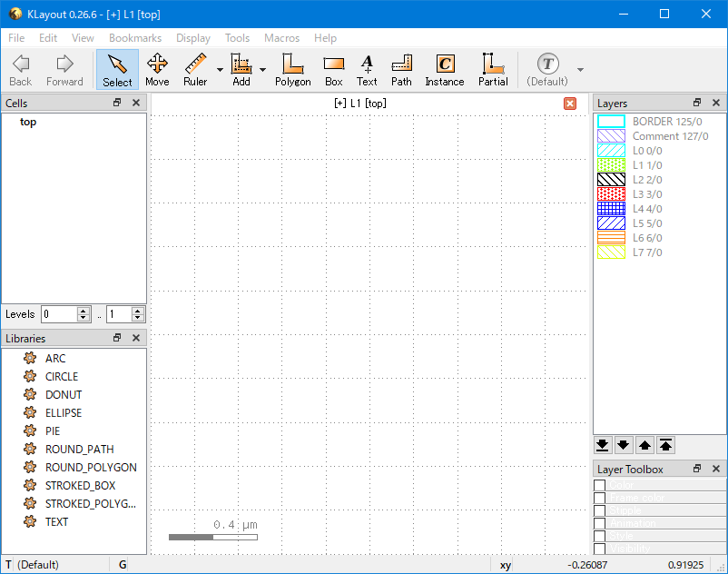Float the Layers panel
The width and height of the screenshot is (728, 574).
(x=697, y=103)
